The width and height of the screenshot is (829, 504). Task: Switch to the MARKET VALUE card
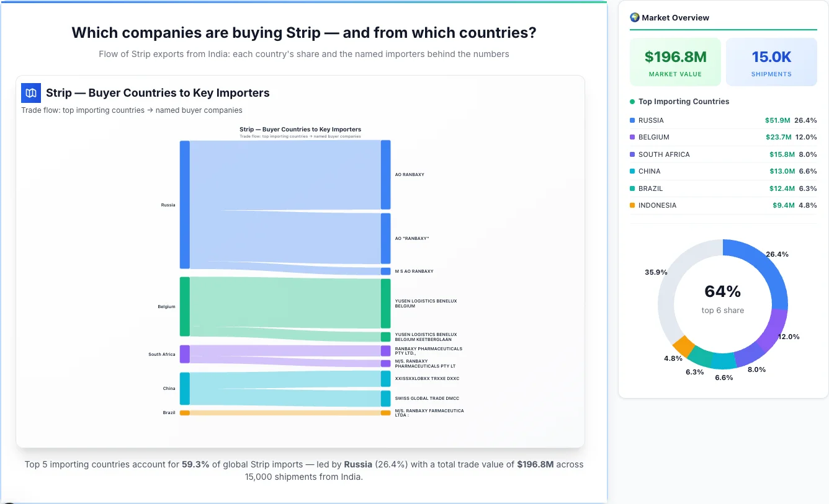[x=675, y=62]
